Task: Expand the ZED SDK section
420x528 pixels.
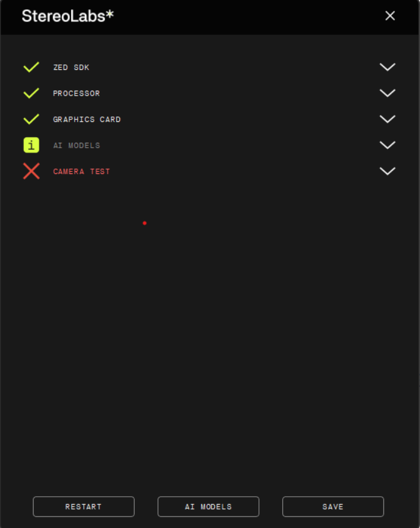Action: click(387, 67)
